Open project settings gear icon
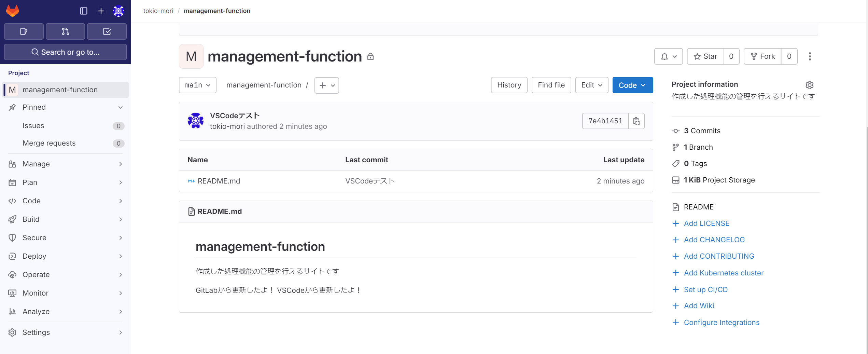 click(810, 85)
